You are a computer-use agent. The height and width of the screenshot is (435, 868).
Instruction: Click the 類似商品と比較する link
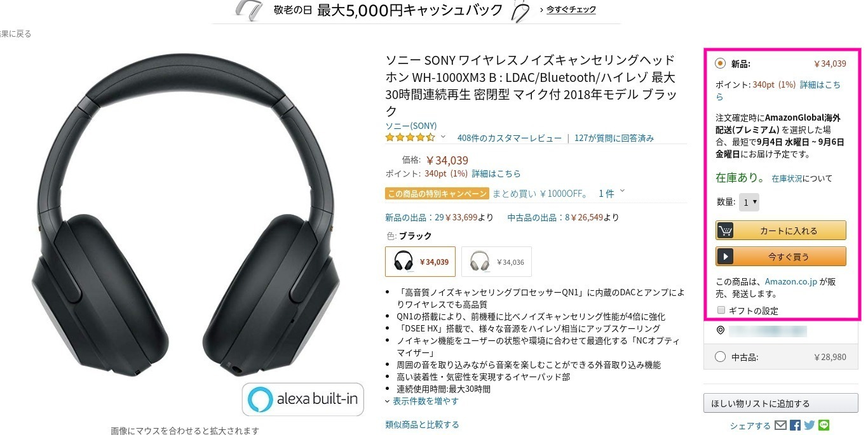click(x=422, y=424)
